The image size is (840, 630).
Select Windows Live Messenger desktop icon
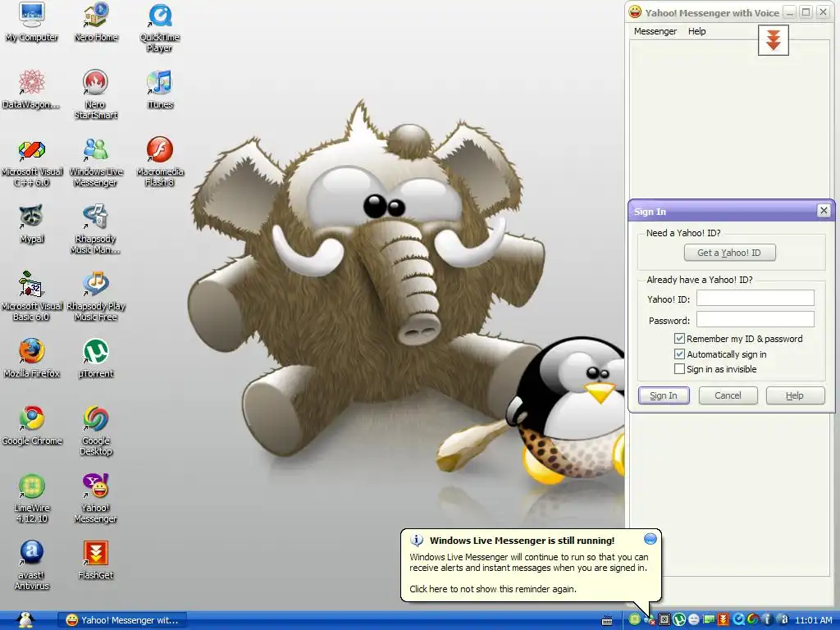95,162
